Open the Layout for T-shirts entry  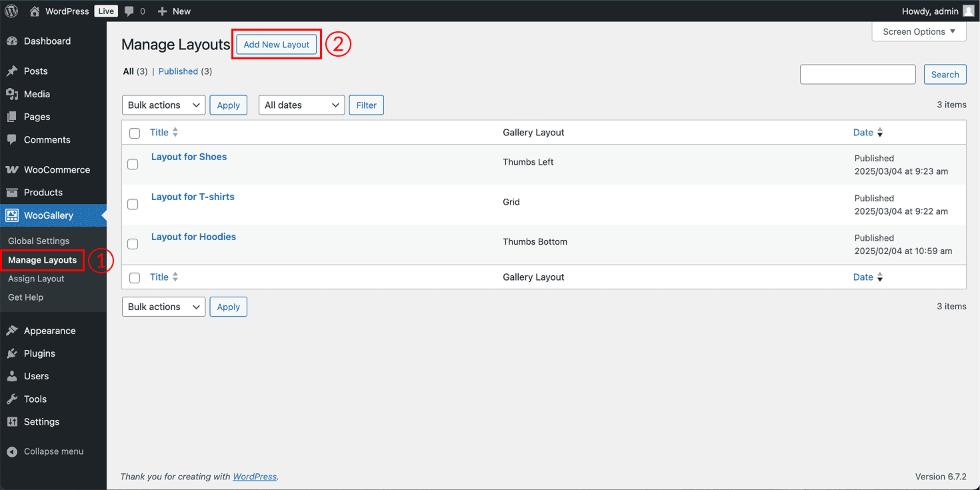tap(193, 197)
